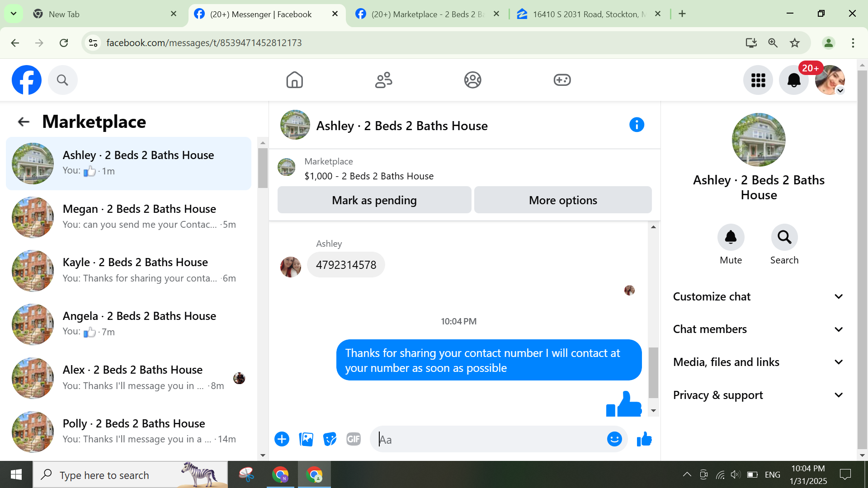Click the chat messages scrollbar thumb
Screen dimensions: 868x488
pos(653,372)
